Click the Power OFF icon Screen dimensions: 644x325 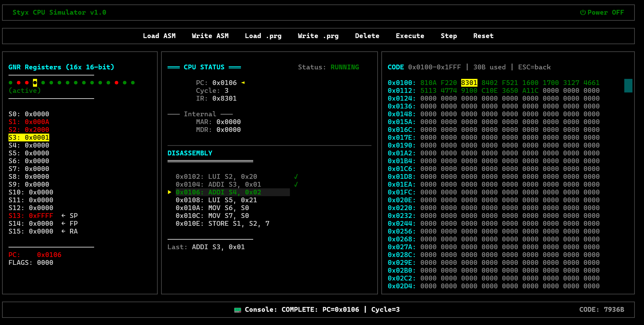[583, 13]
